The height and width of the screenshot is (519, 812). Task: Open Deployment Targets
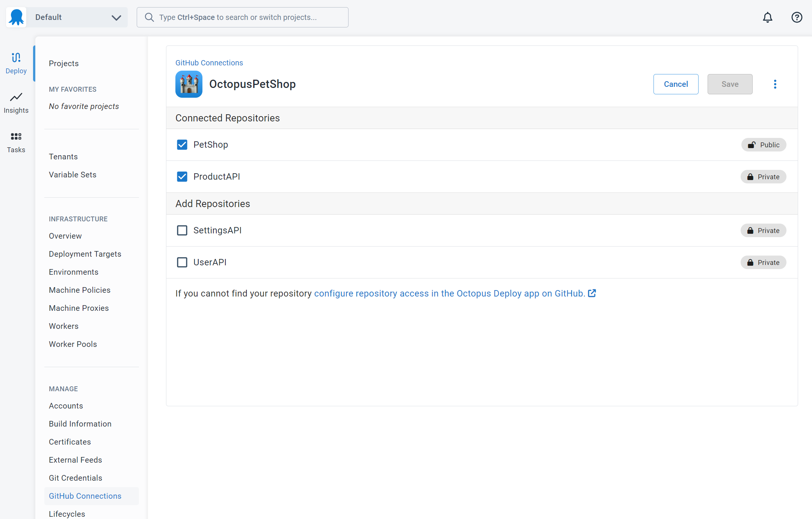point(85,254)
